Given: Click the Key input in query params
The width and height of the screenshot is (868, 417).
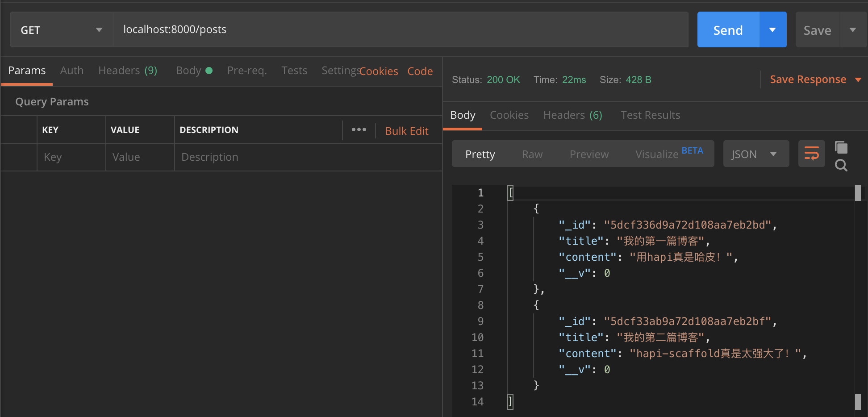Looking at the screenshot, I should pos(71,157).
